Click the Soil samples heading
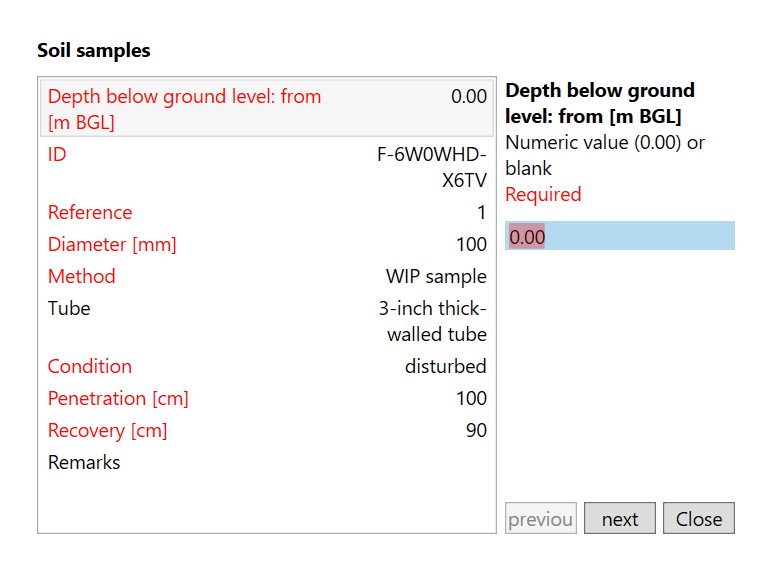This screenshot has width=761, height=563. (x=94, y=50)
